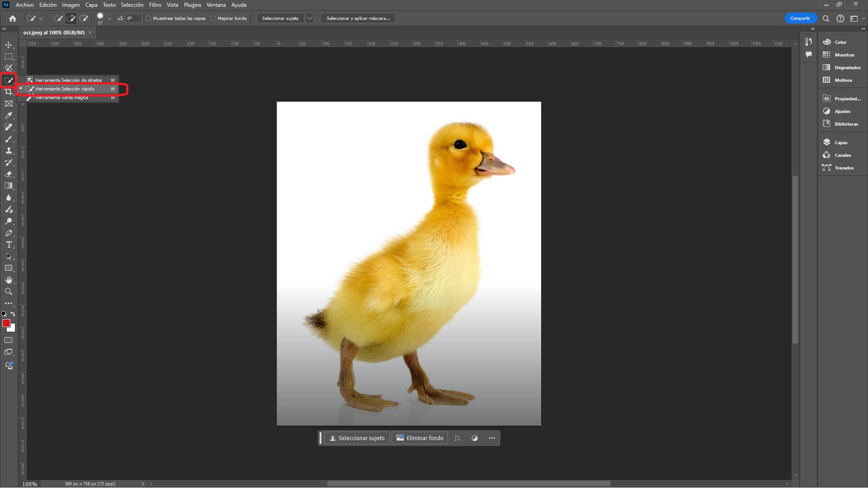Choose Herramienta Selección rápida from flyout
Screen dimensions: 868x488
(68, 89)
